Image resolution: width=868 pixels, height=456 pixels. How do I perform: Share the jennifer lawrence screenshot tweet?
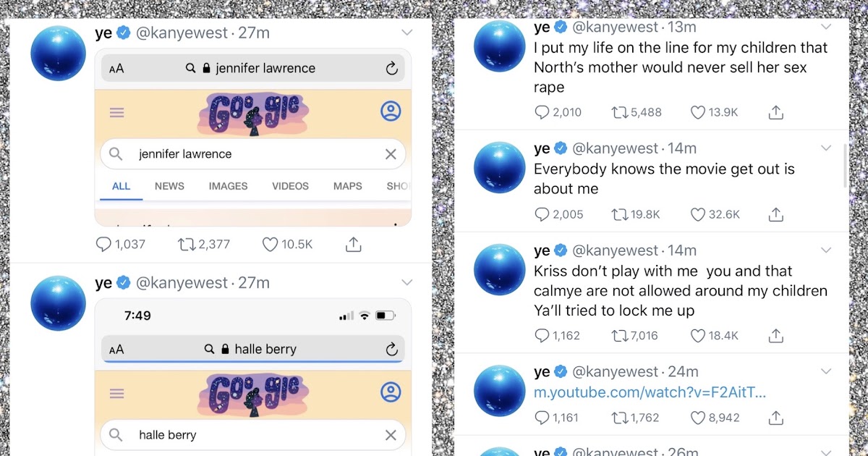pos(353,245)
